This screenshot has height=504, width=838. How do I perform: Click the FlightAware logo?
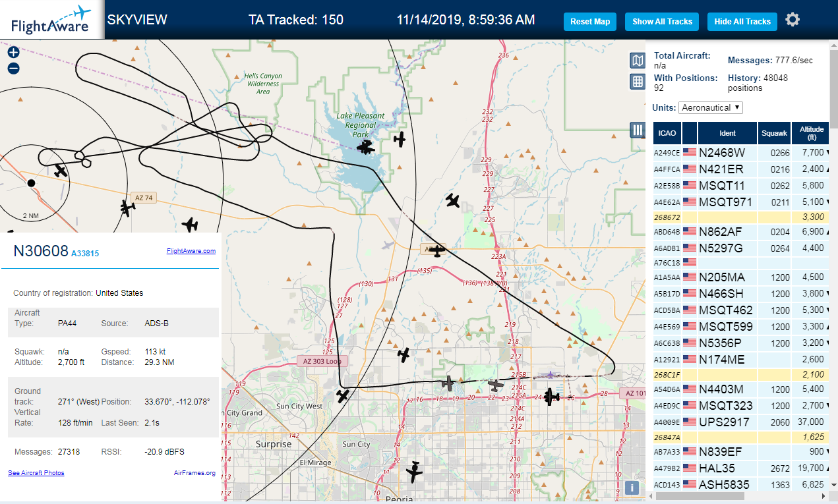coord(51,20)
